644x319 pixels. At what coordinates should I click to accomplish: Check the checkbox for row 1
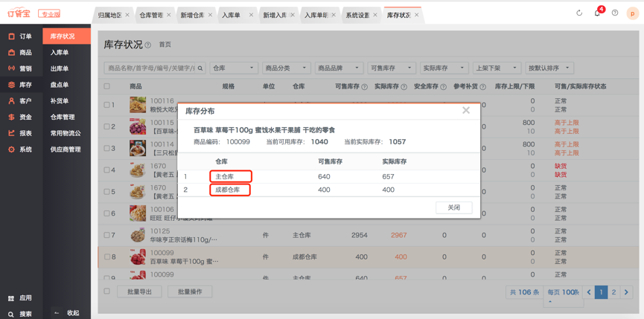click(x=107, y=106)
